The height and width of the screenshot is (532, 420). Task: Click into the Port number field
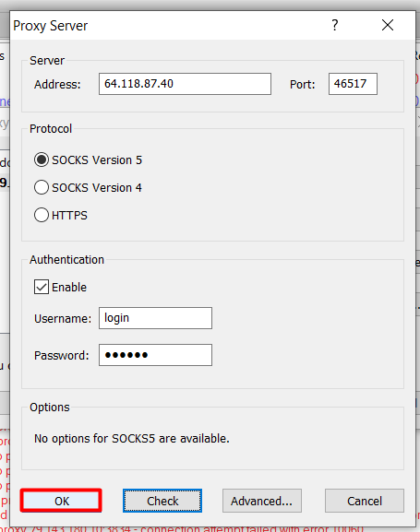click(x=353, y=84)
